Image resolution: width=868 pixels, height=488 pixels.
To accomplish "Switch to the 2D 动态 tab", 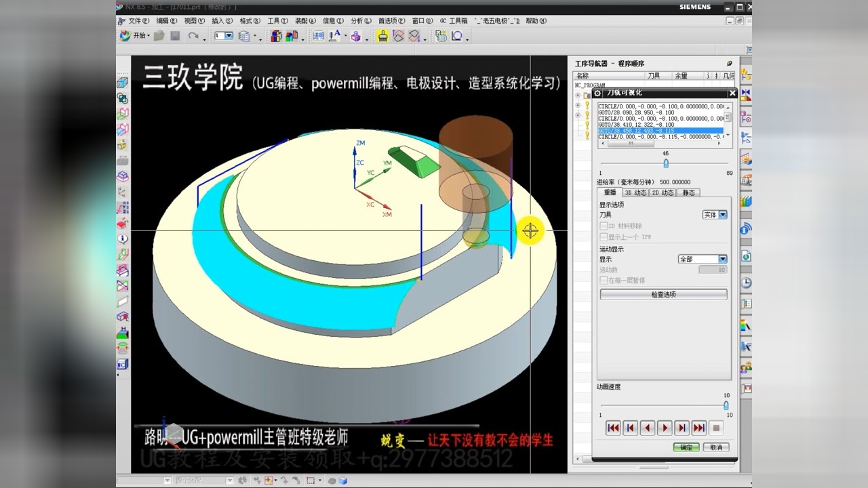I will [x=663, y=192].
